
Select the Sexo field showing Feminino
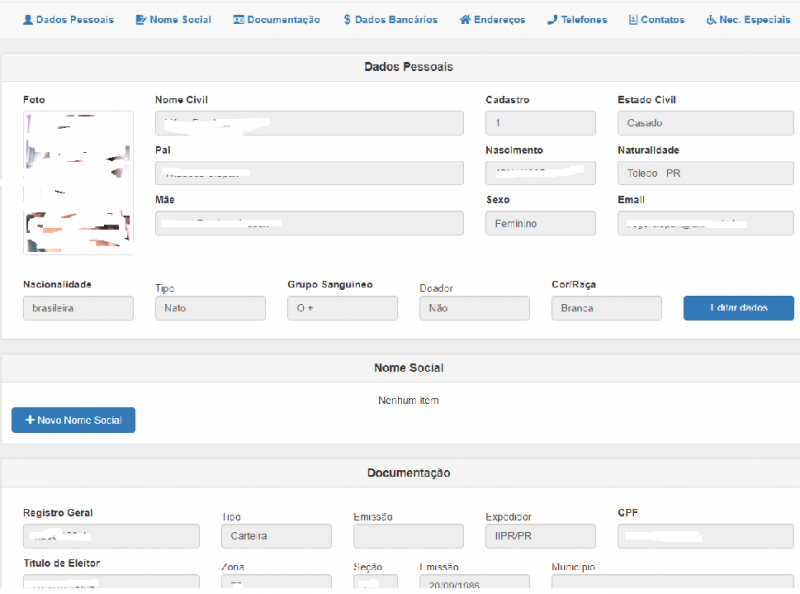(x=540, y=223)
